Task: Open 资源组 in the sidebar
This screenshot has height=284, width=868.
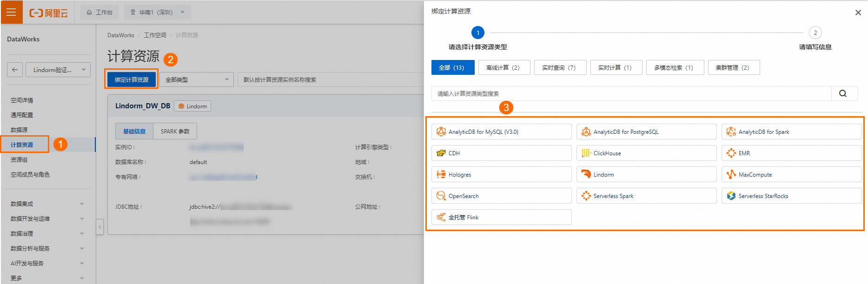Action: point(19,159)
